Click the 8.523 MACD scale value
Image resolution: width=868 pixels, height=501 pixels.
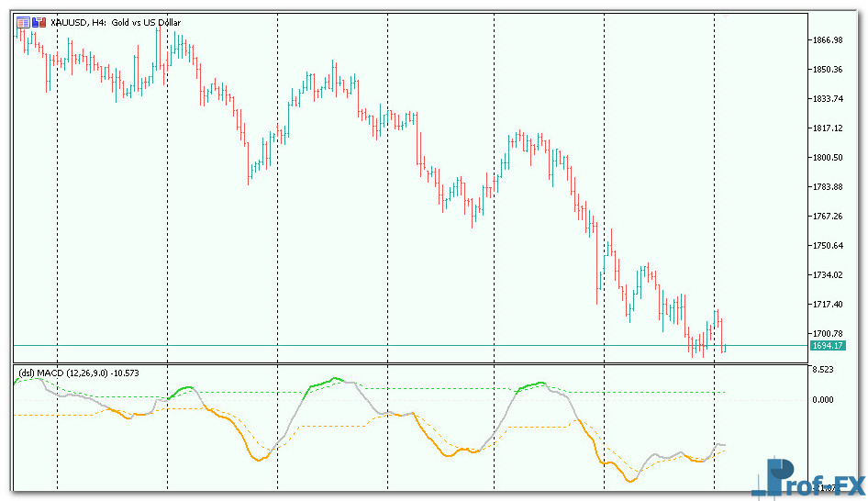click(821, 370)
